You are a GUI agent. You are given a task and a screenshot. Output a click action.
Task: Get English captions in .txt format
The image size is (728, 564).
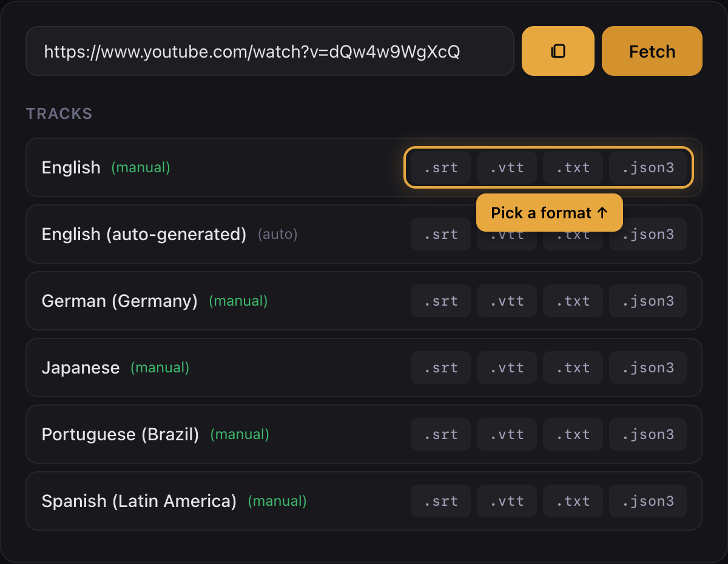(572, 167)
